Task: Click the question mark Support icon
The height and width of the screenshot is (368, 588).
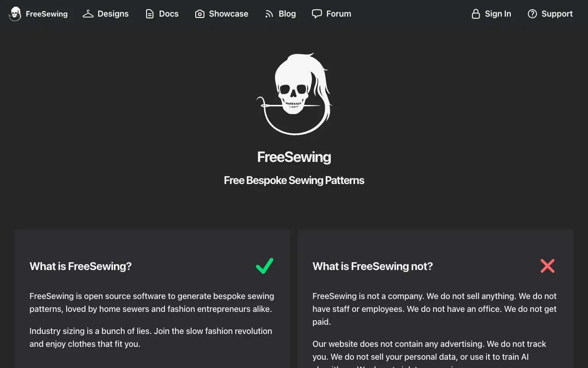Action: [532, 14]
